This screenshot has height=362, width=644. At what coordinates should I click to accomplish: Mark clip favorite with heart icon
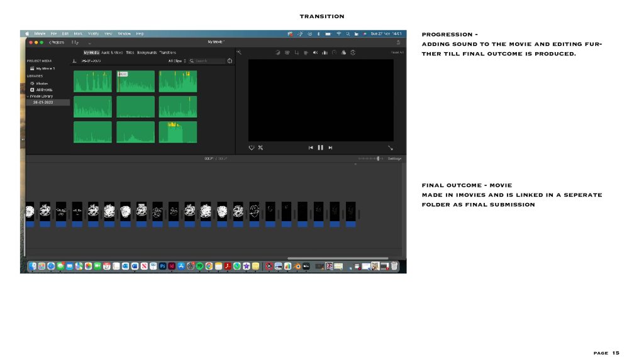point(252,148)
